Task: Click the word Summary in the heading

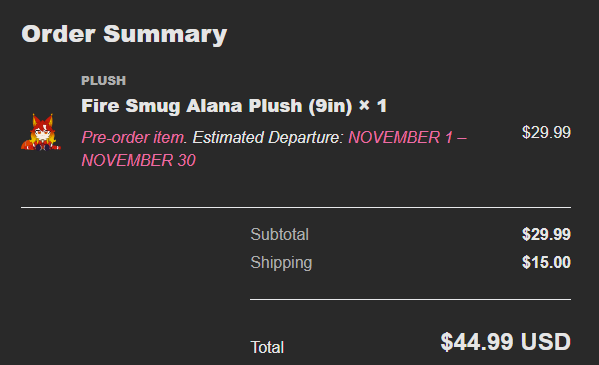Action: (x=165, y=34)
